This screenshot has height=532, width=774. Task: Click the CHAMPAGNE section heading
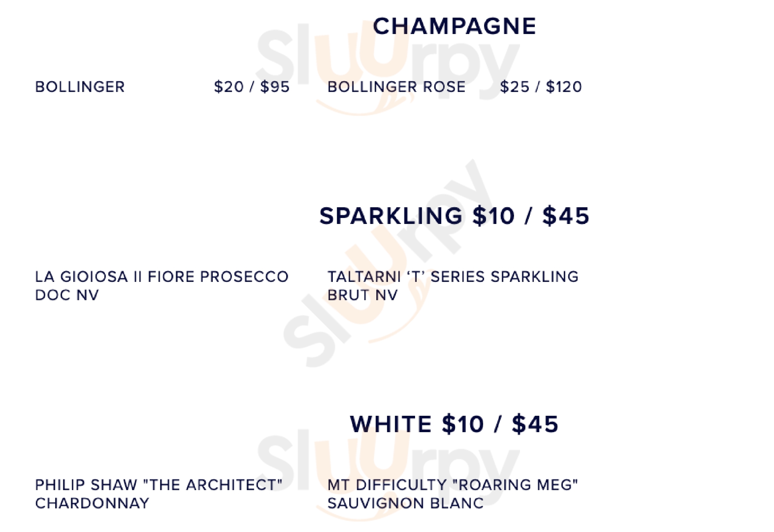point(454,26)
